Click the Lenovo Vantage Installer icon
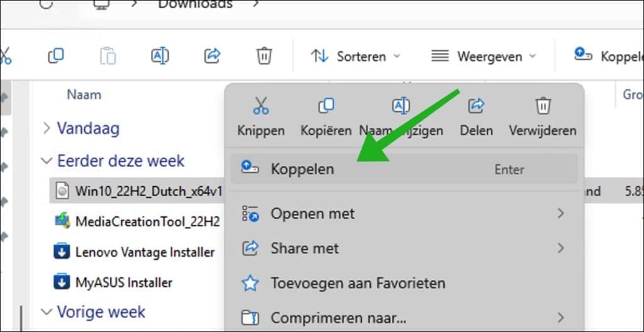The image size is (644, 332). (x=62, y=252)
